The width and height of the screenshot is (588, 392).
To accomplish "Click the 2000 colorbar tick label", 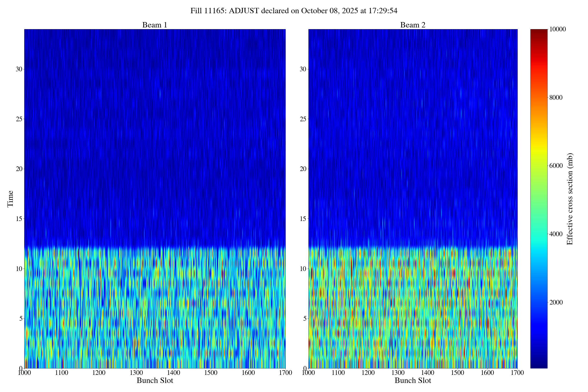I will (556, 302).
